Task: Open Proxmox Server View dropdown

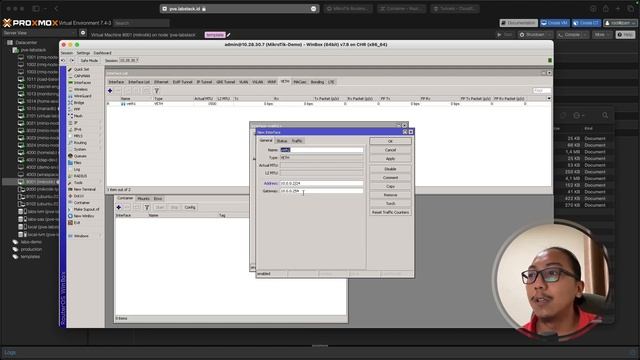Action: 39,33
